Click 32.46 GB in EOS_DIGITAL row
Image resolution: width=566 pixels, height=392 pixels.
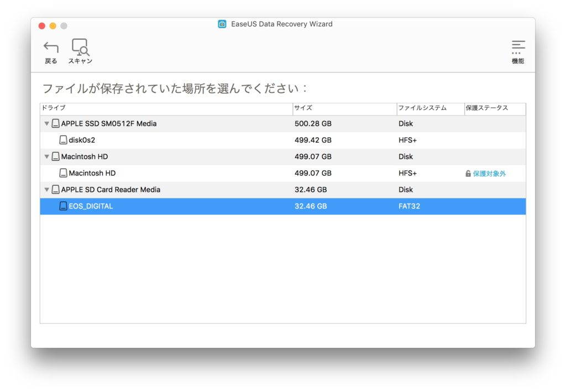[x=311, y=206]
